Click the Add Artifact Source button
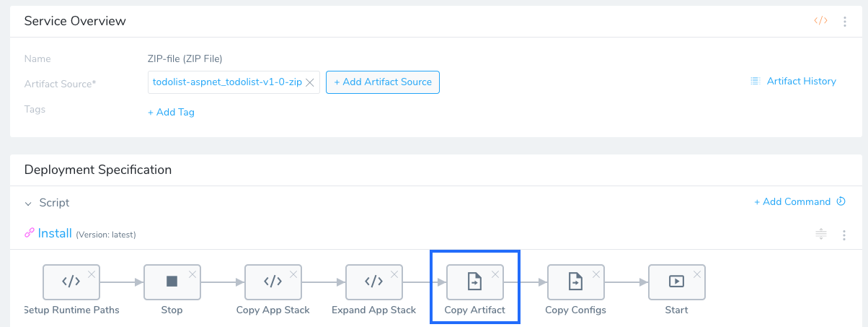This screenshot has height=327, width=868. 383,82
